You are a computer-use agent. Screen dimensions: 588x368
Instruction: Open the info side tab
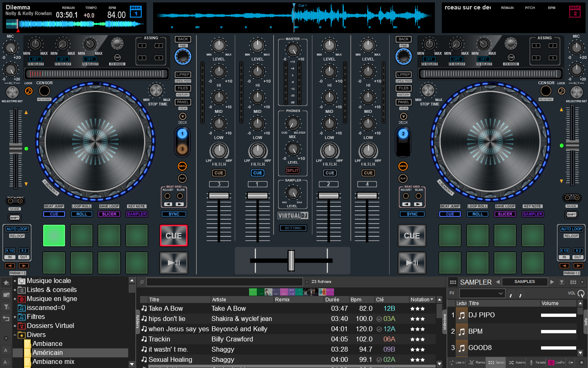pyautogui.click(x=586, y=322)
